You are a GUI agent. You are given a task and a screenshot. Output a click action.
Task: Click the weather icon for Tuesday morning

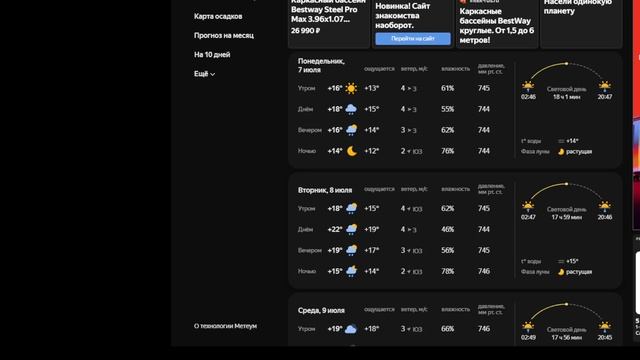(351, 209)
